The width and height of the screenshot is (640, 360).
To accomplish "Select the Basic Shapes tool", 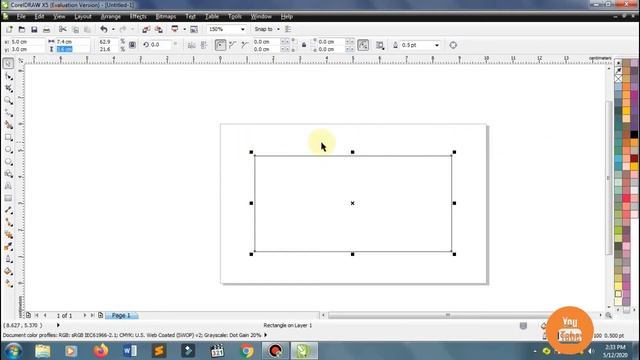I will pyautogui.click(x=8, y=174).
